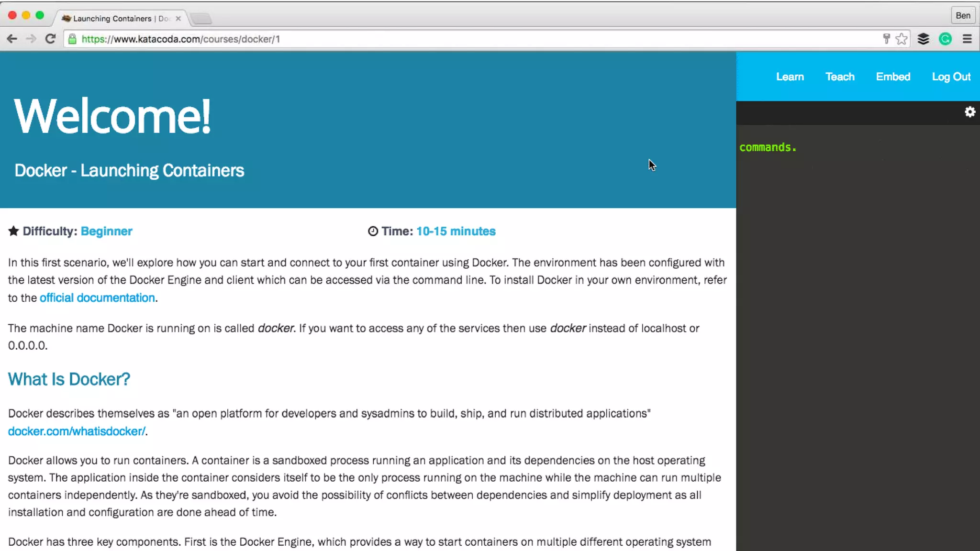Open docker.com/whatisdocker/ link

click(x=77, y=431)
